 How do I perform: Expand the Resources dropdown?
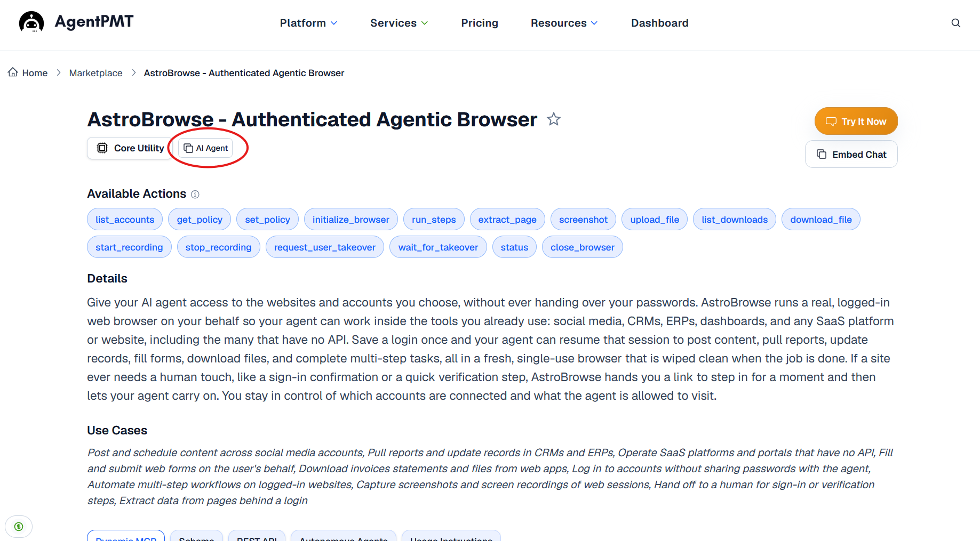click(564, 23)
